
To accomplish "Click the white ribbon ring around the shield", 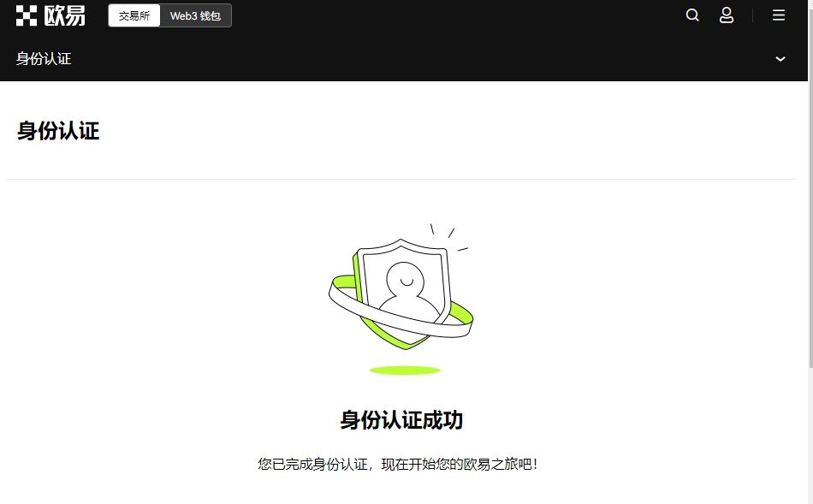I will [401, 307].
